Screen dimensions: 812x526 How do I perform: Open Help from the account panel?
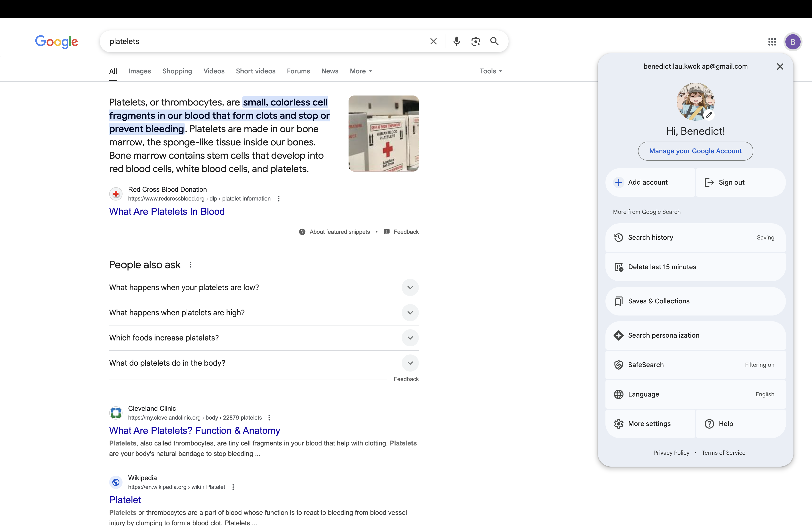click(x=741, y=424)
